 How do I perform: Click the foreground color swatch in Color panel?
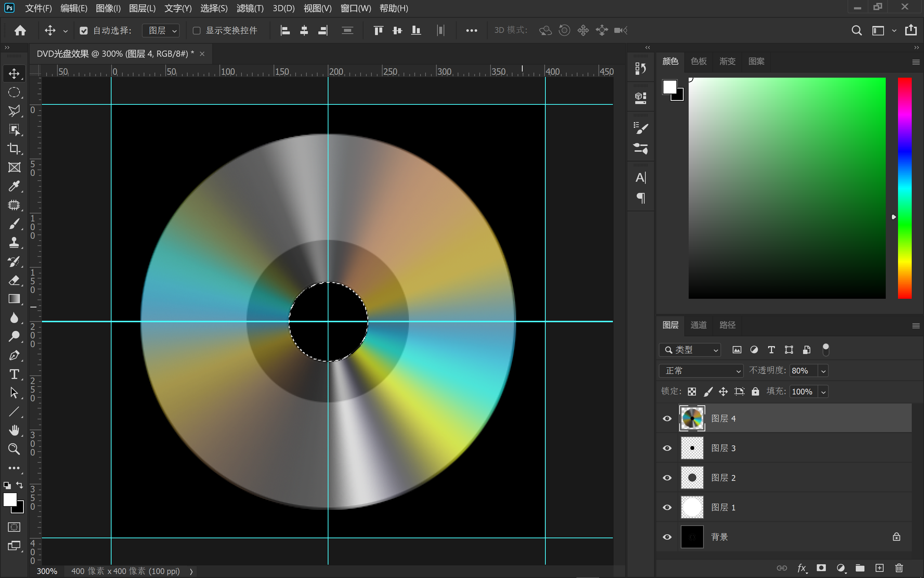(x=669, y=87)
